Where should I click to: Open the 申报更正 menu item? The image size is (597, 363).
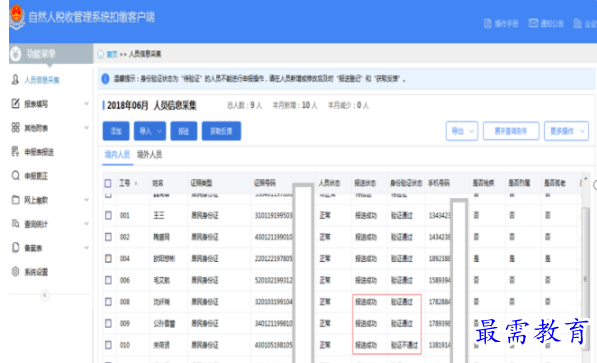pyautogui.click(x=36, y=176)
